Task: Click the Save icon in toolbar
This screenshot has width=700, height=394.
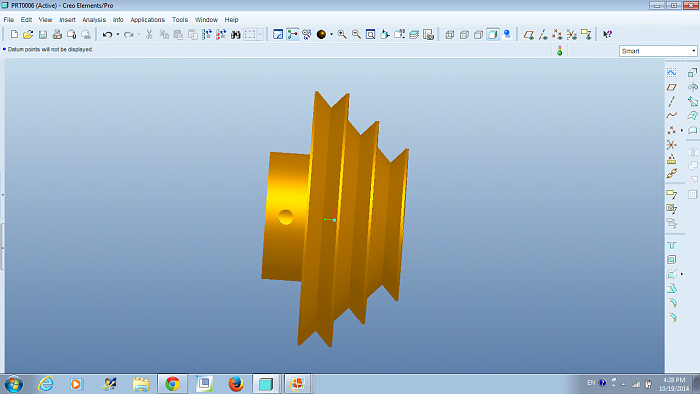Action: tap(43, 34)
